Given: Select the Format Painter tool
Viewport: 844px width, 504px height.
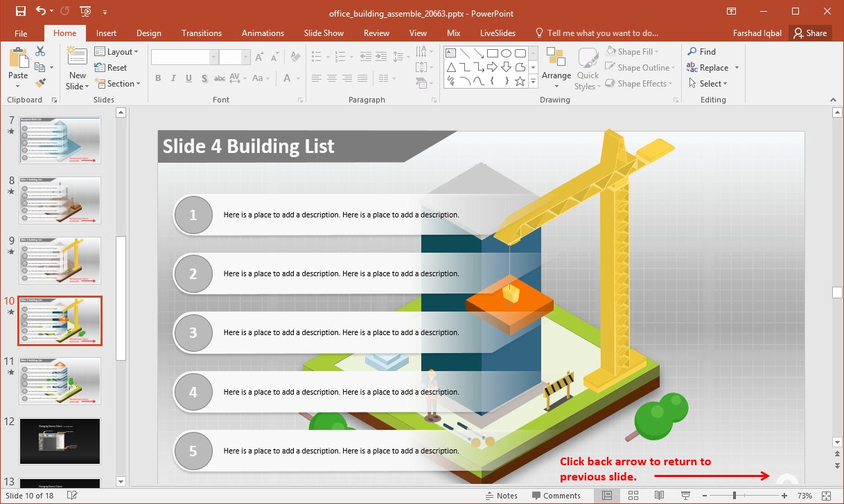Looking at the screenshot, I should (42, 83).
